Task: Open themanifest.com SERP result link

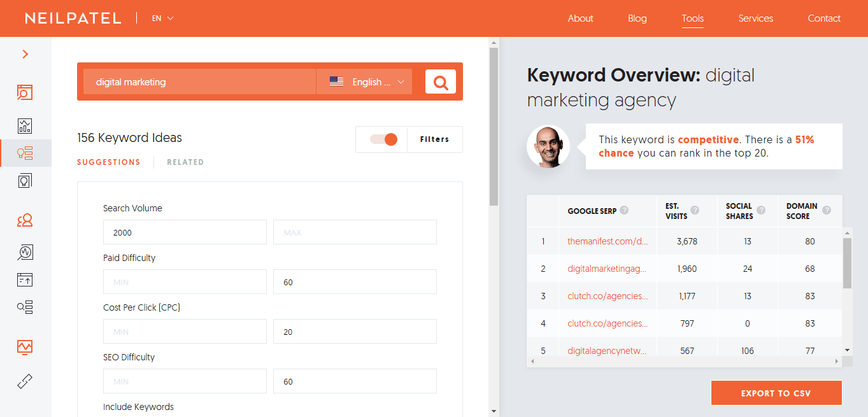Action: tap(608, 241)
